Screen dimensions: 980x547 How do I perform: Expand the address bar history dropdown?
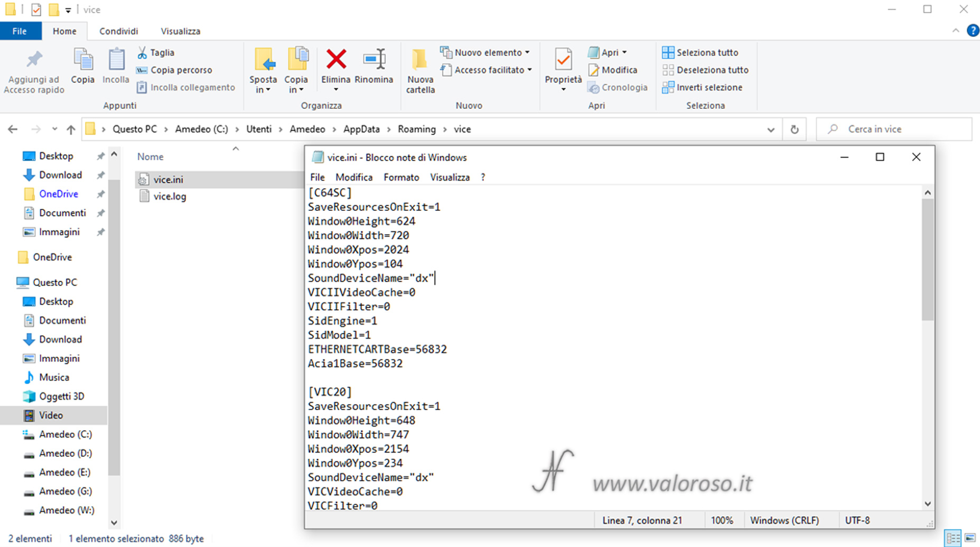(x=771, y=129)
